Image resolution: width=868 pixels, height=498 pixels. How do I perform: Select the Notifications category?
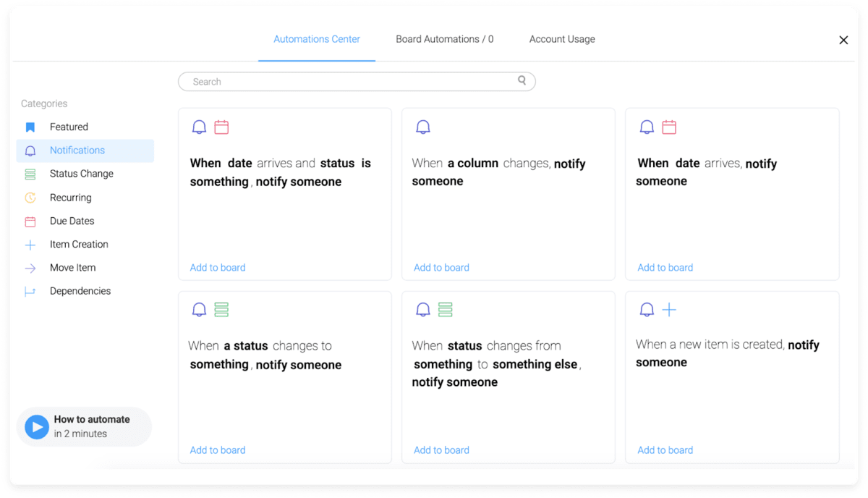pyautogui.click(x=77, y=151)
